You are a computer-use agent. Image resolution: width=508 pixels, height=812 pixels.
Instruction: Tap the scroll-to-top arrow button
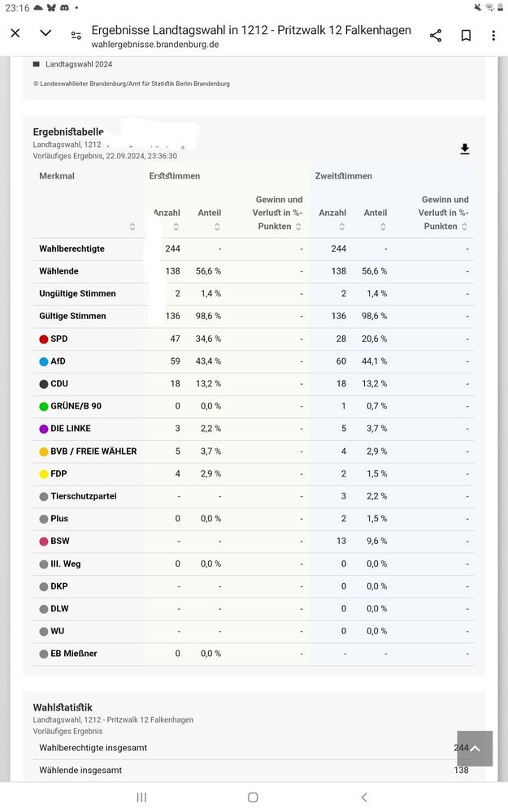tap(474, 749)
